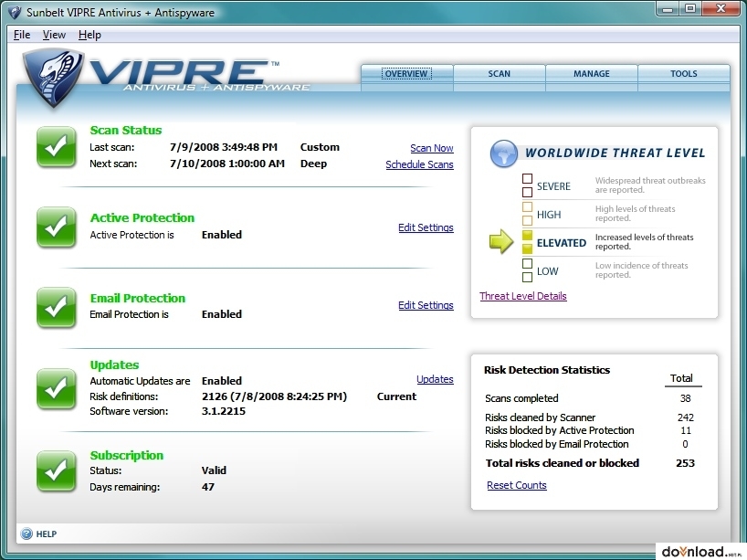747x560 pixels.
Task: Click the WORLDWIDE THREAT LEVEL title
Action: [615, 153]
